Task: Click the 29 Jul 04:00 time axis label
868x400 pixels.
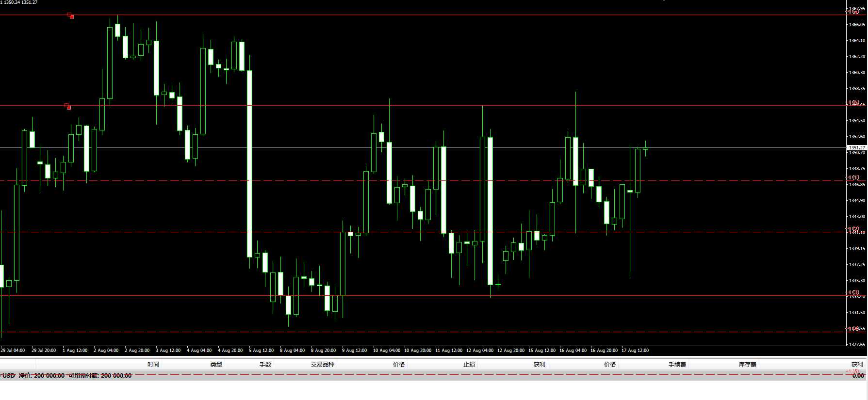Action: point(13,351)
